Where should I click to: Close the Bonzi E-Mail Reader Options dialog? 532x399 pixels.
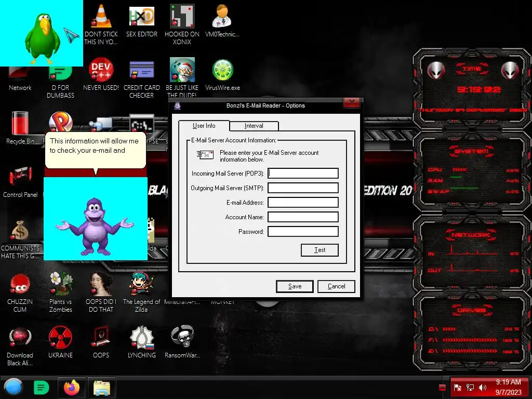(352, 102)
